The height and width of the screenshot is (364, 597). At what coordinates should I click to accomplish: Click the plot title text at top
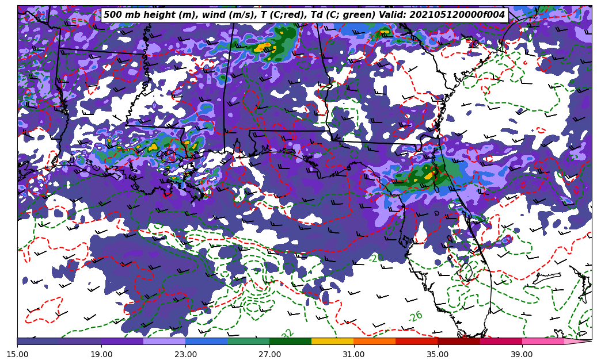tap(304, 15)
